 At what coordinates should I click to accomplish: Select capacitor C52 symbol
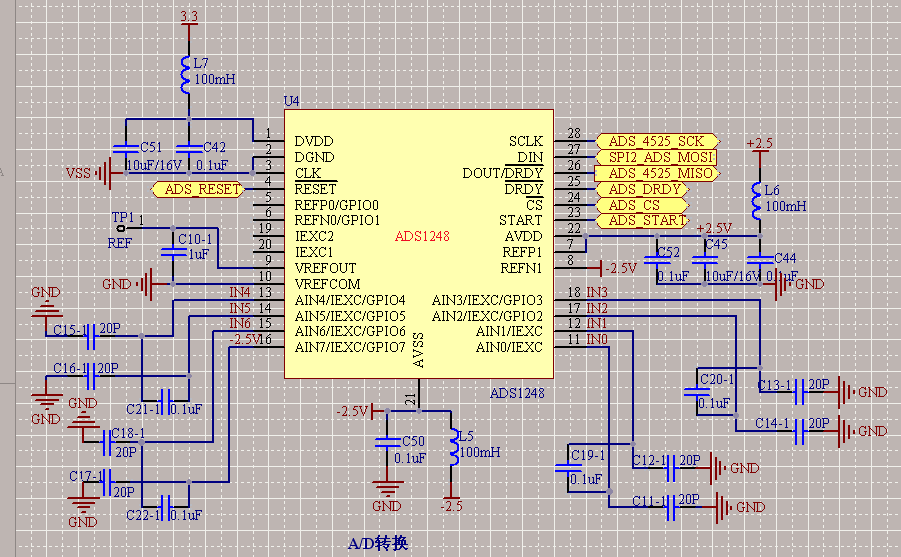coord(657,260)
